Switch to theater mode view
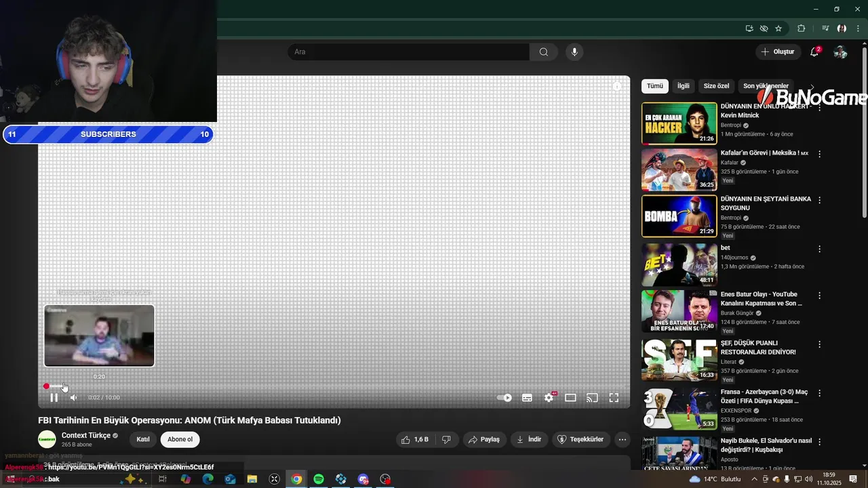This screenshot has height=488, width=868. [571, 398]
